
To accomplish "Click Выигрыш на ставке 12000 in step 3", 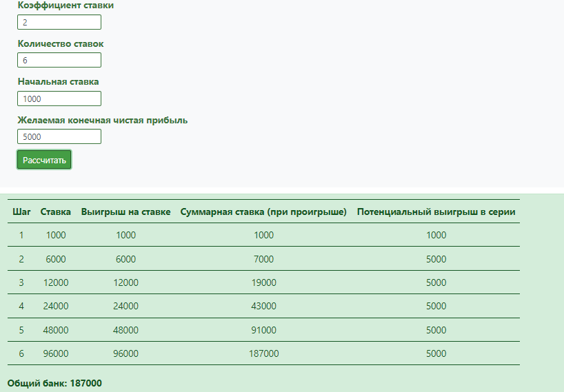I will (126, 282).
